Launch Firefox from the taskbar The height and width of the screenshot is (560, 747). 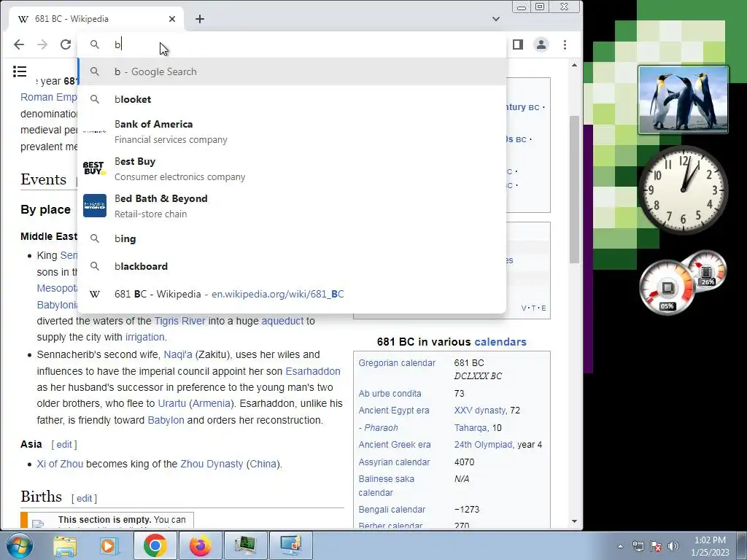[x=200, y=545]
